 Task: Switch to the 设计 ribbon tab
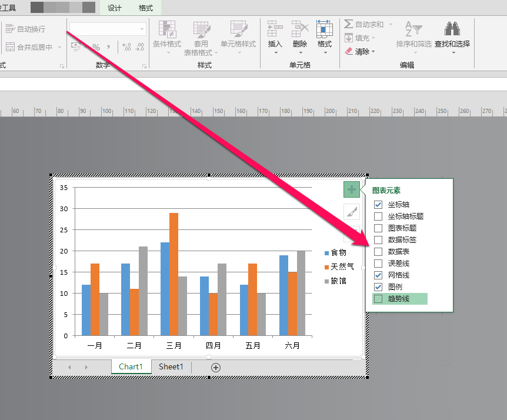tap(115, 8)
